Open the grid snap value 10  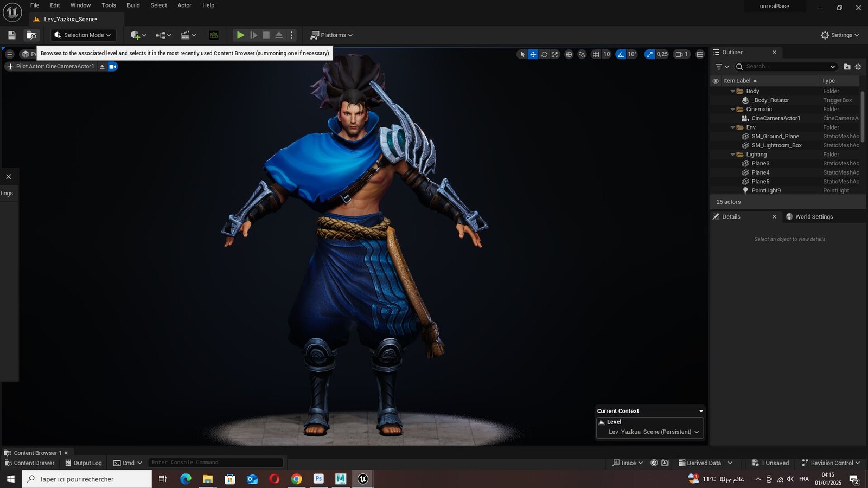coord(607,54)
